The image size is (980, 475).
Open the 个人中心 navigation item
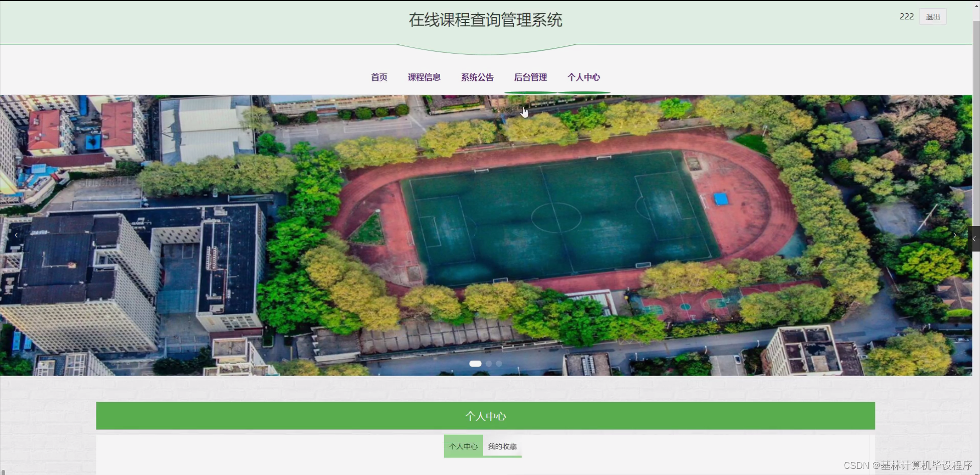pos(583,77)
